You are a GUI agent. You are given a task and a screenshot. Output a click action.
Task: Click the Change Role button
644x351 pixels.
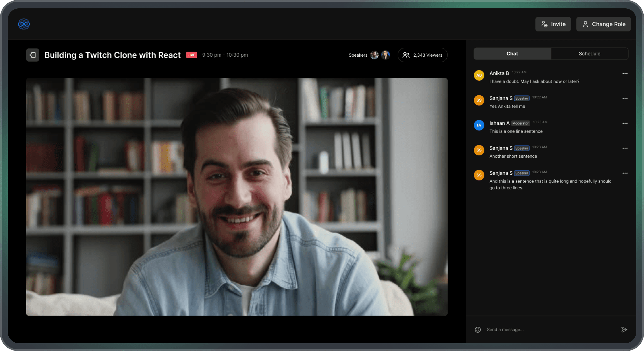[x=603, y=24]
